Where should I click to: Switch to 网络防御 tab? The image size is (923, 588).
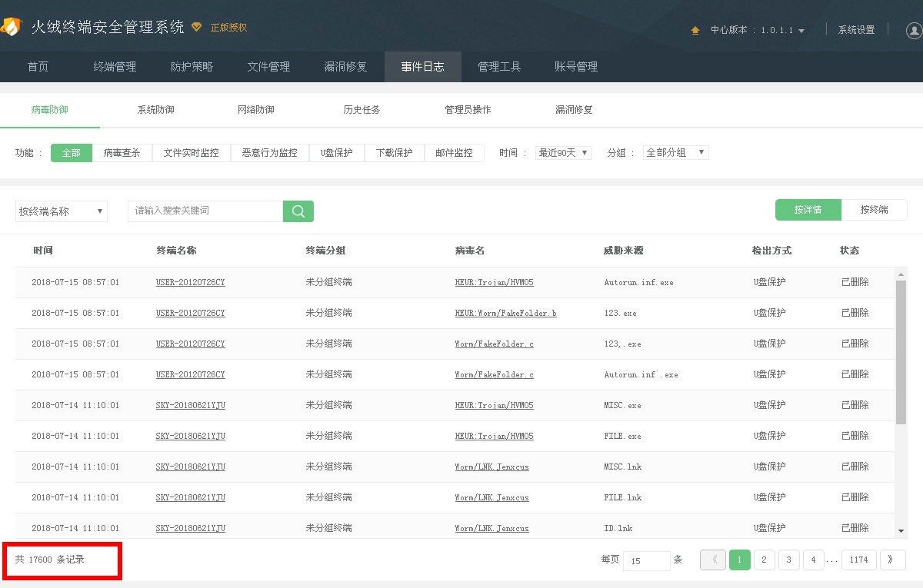pos(256,110)
